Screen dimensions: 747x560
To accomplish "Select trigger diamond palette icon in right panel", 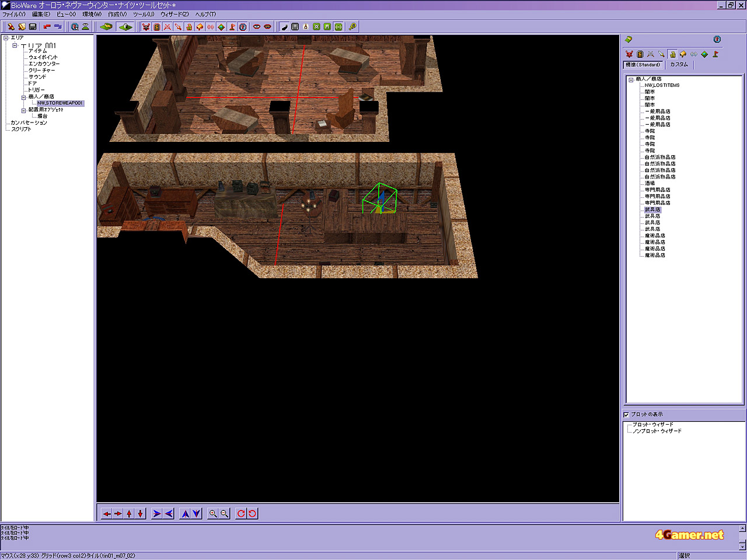I will 704,54.
